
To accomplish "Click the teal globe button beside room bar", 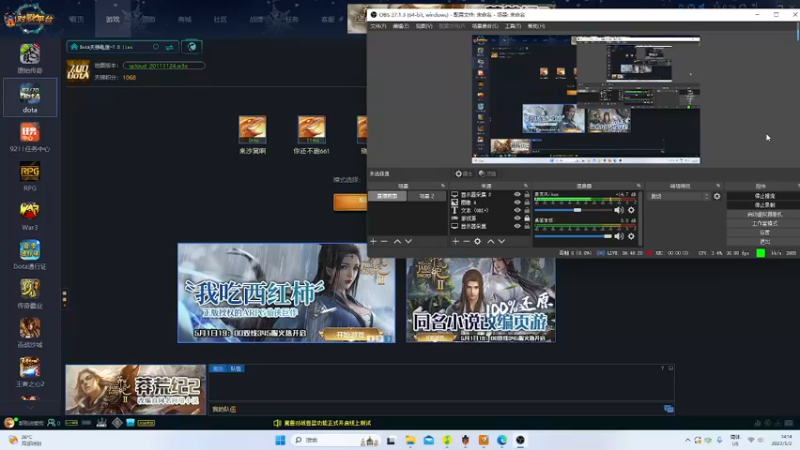I will [192, 47].
